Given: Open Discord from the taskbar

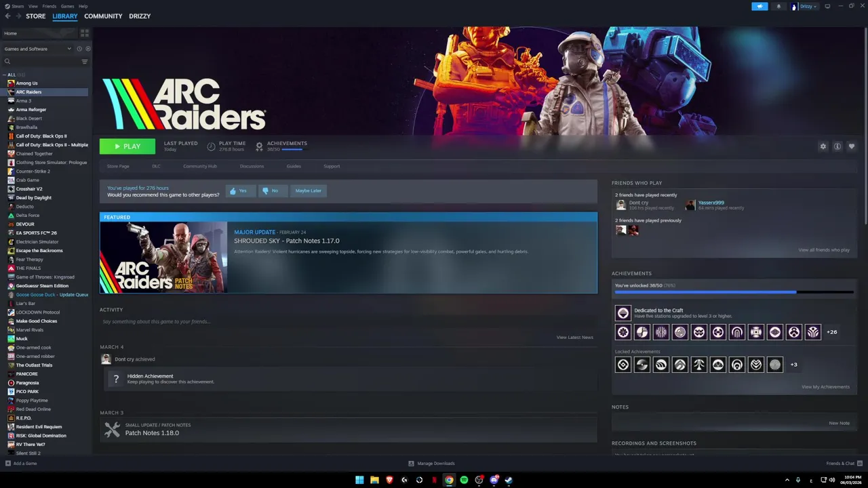Looking at the screenshot, I should (494, 480).
